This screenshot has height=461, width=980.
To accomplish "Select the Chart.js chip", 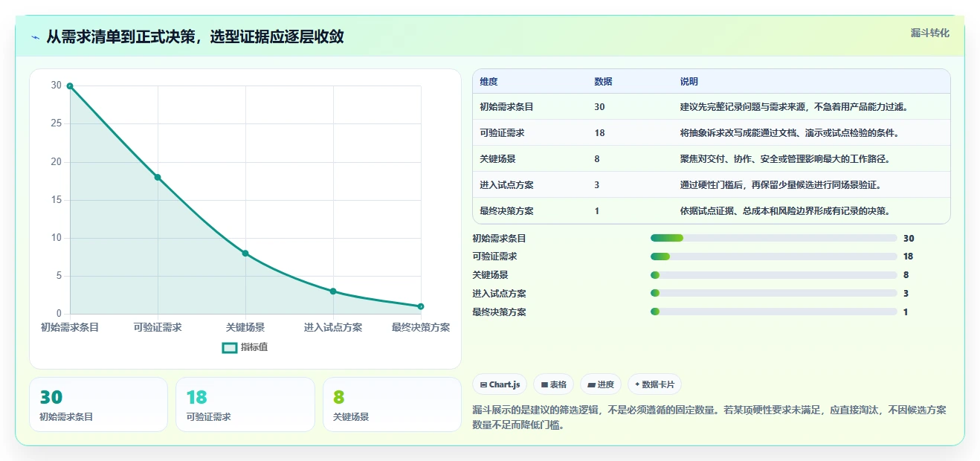I will point(500,384).
